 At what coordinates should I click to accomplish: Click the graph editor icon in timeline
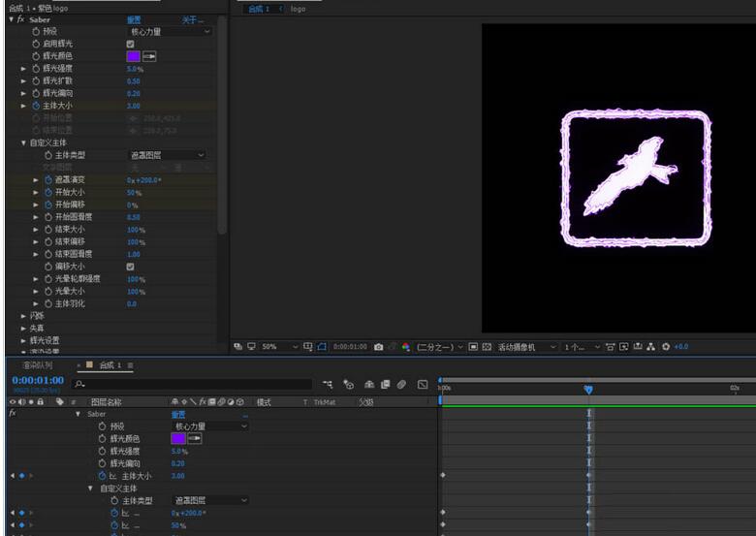pyautogui.click(x=423, y=384)
